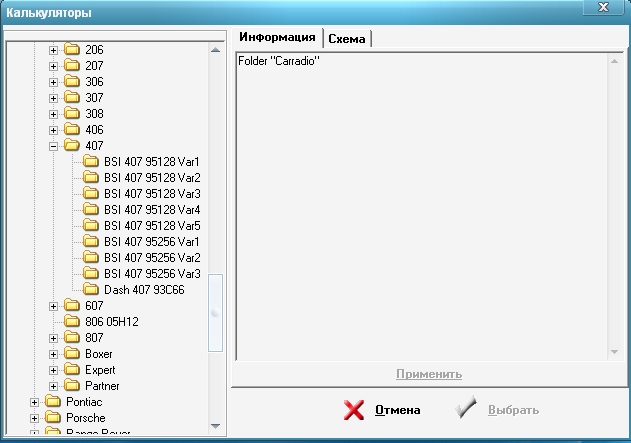631x443 pixels.
Task: Expand the Boxer tree node
Action: 53,354
